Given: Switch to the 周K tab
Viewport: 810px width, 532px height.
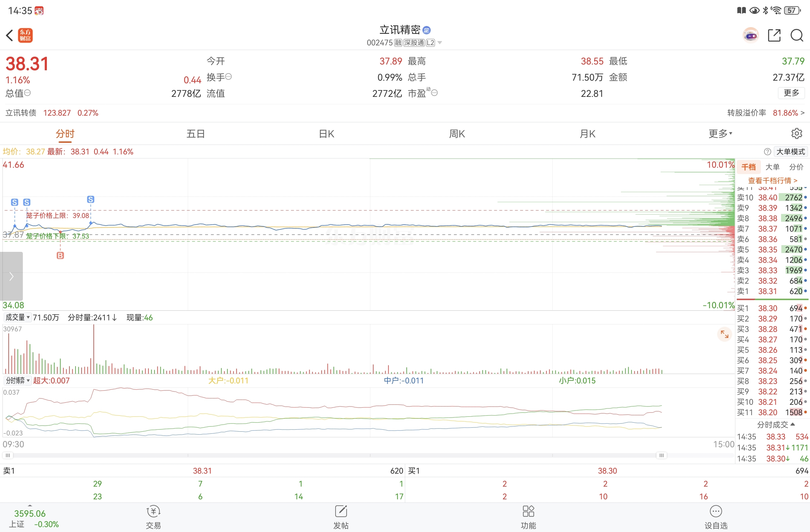Looking at the screenshot, I should (457, 134).
